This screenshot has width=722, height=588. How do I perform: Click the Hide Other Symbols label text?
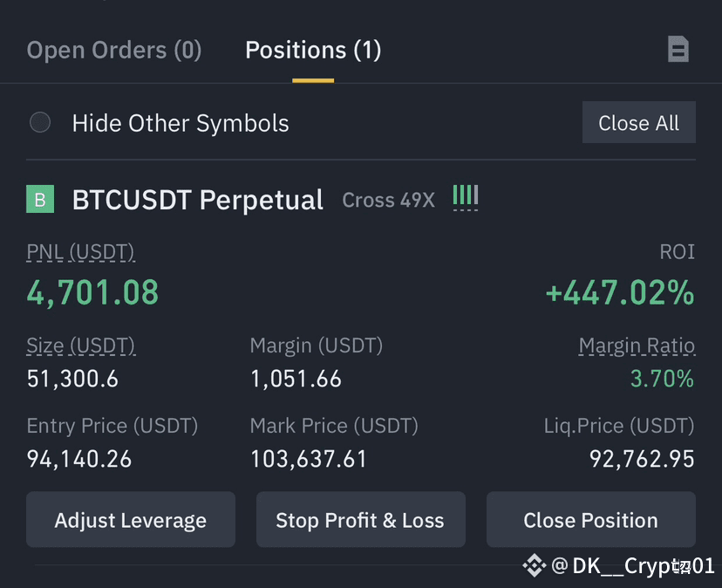[180, 124]
